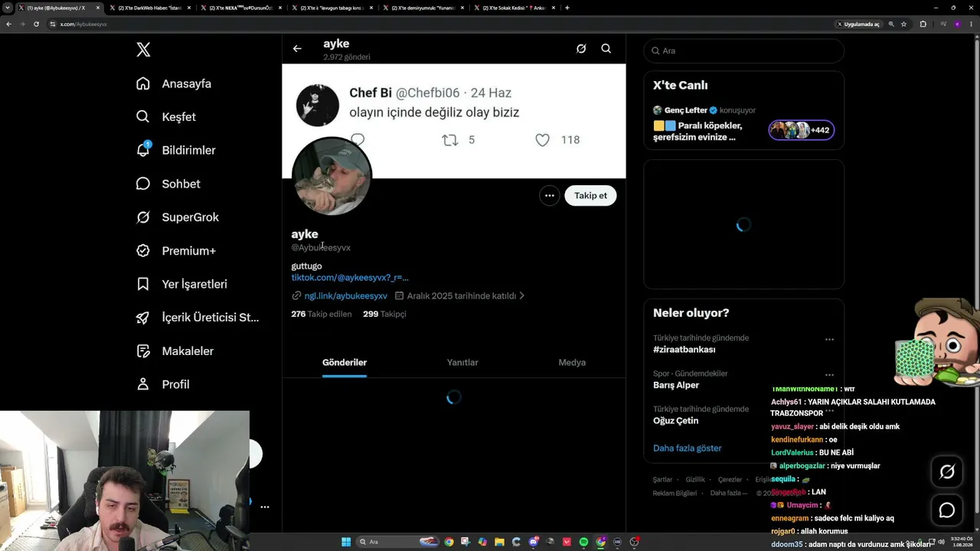Screen dimensions: 980x551
Task: Open the Oğuz Çetin trend
Action: 675,421
